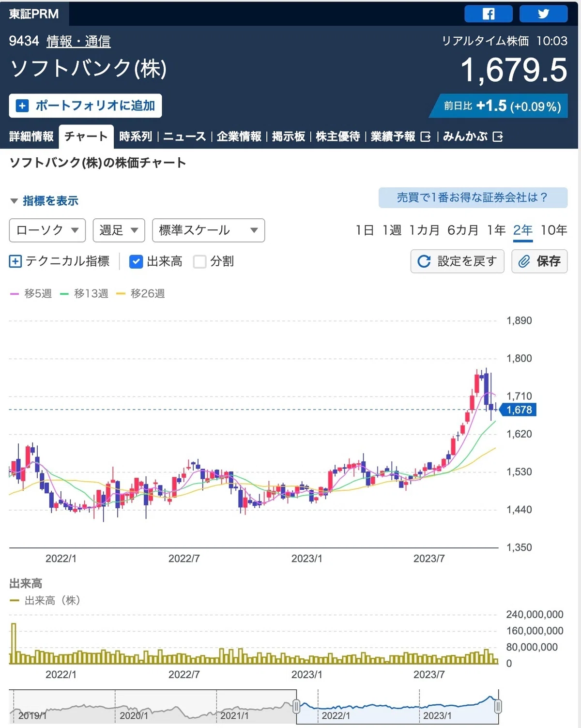Open the 週足 interval dropdown

[x=119, y=230]
